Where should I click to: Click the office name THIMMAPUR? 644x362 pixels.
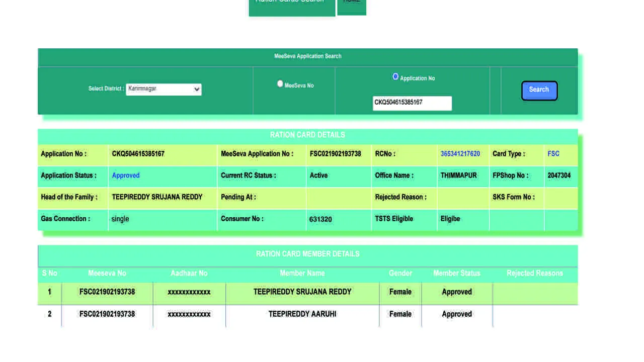click(x=459, y=175)
